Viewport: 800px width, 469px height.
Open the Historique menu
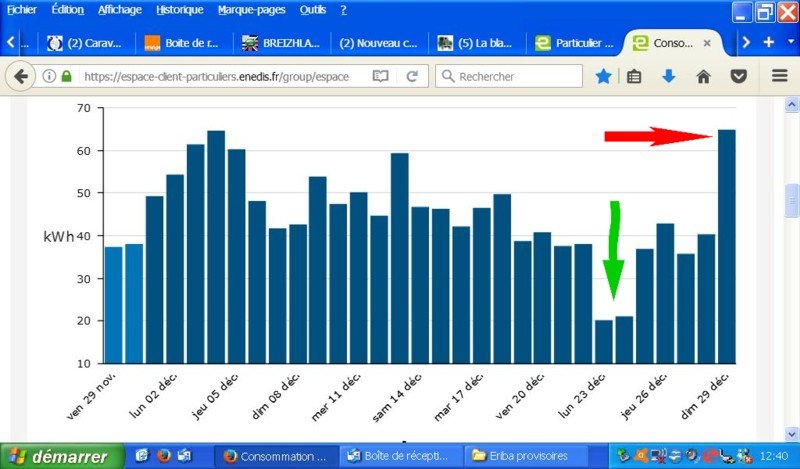[x=180, y=10]
